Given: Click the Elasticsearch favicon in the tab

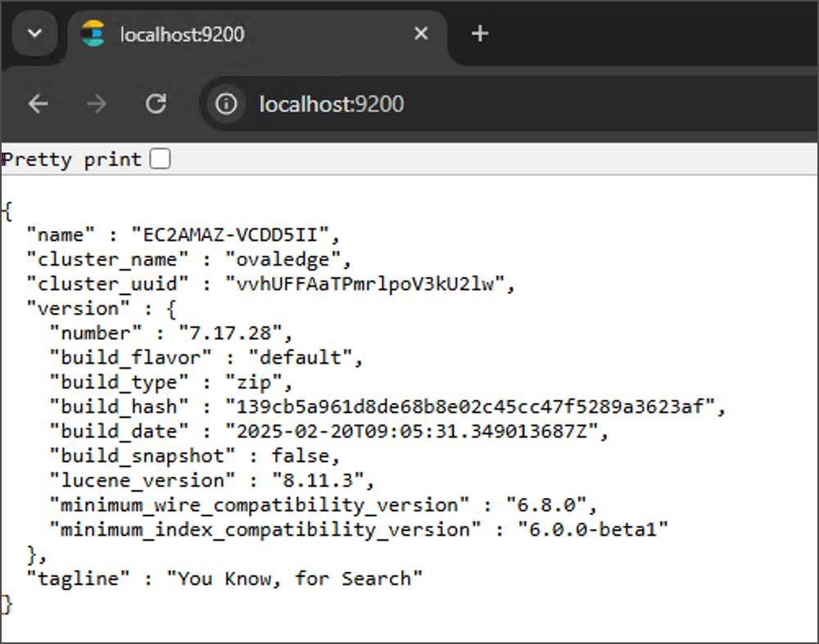Looking at the screenshot, I should click(x=93, y=34).
